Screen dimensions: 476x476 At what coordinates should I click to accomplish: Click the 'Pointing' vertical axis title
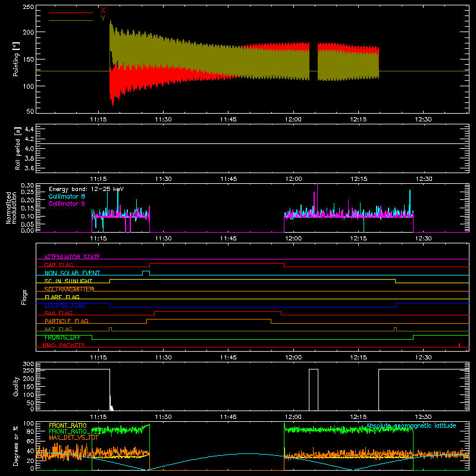[x=15, y=59]
